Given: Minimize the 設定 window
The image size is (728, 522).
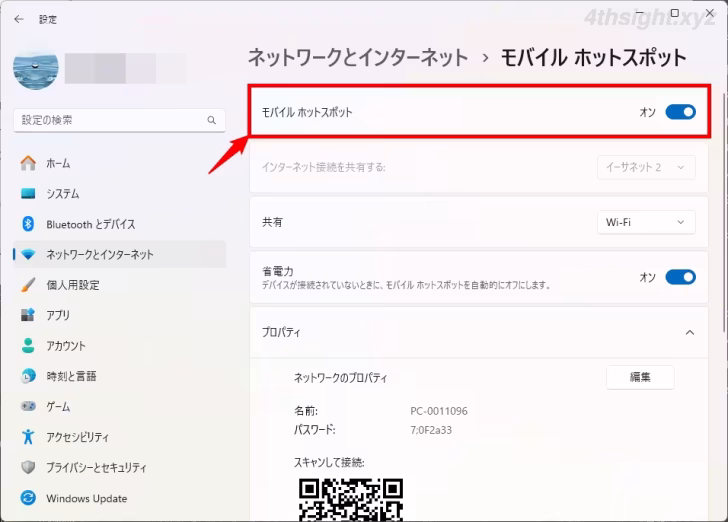Looking at the screenshot, I should pyautogui.click(x=640, y=13).
